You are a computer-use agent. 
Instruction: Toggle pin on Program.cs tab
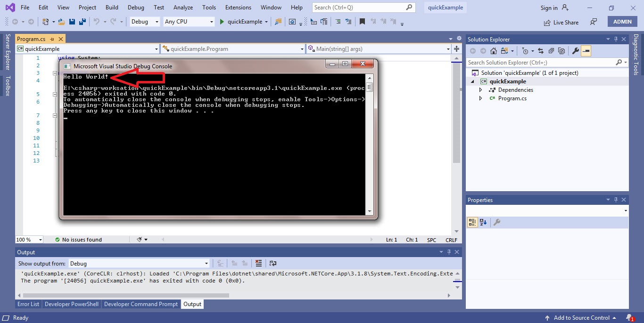[52, 39]
